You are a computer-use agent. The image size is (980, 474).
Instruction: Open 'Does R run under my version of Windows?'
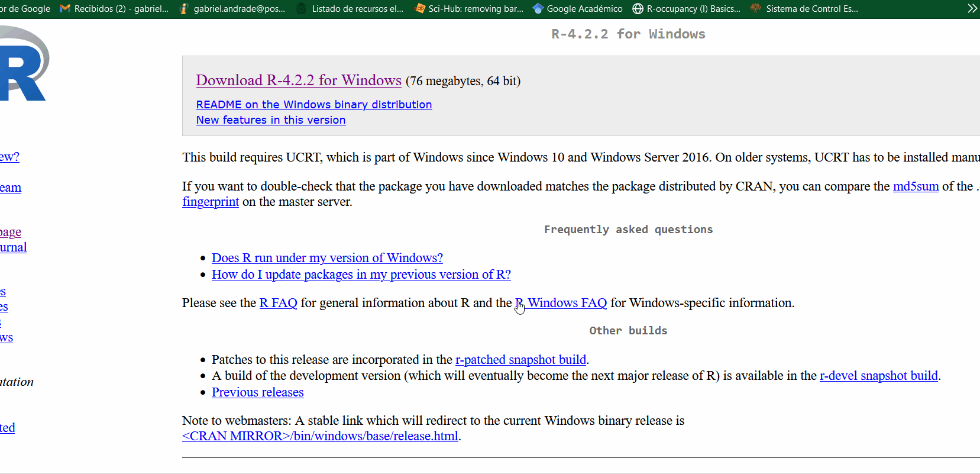pyautogui.click(x=327, y=258)
